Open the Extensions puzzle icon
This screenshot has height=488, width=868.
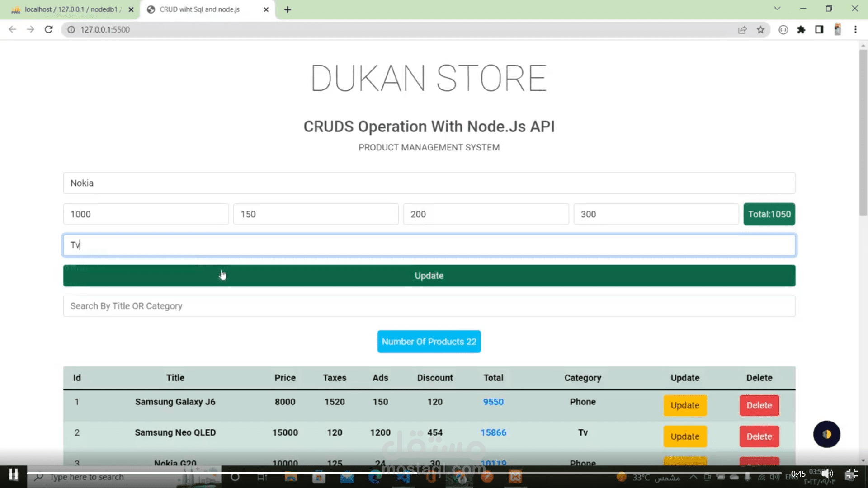[x=801, y=30]
